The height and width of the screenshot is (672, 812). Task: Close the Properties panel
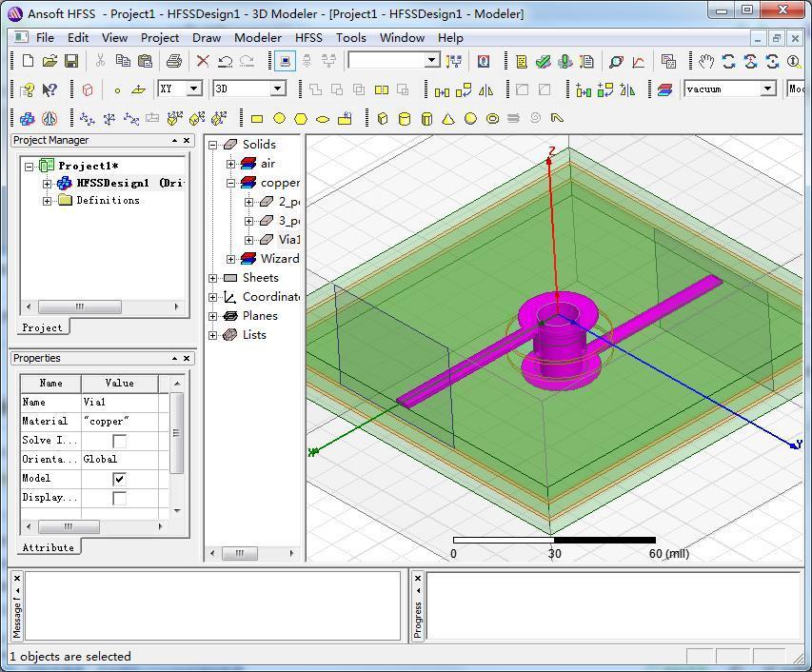pyautogui.click(x=187, y=358)
